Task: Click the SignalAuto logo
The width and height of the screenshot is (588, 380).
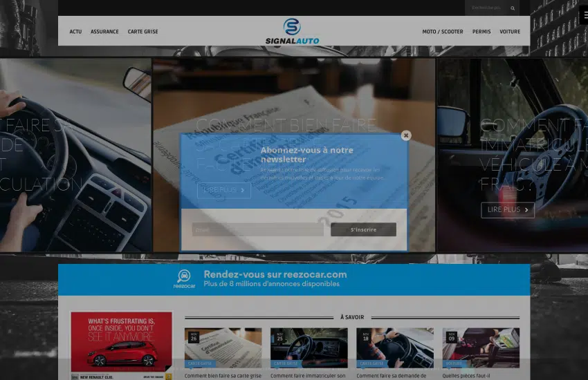Action: click(292, 32)
